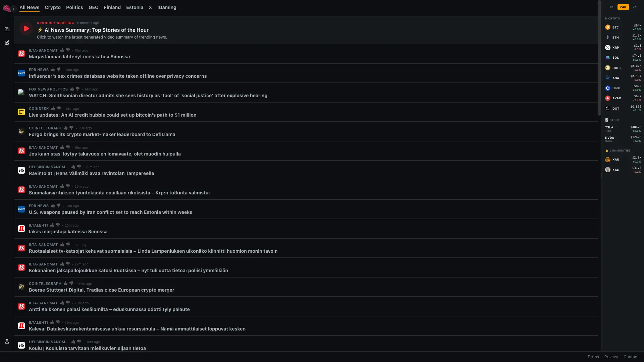Screen dimensions: 644x362
Task: Thumbs up the Smithsonian director story
Action: (72, 89)
